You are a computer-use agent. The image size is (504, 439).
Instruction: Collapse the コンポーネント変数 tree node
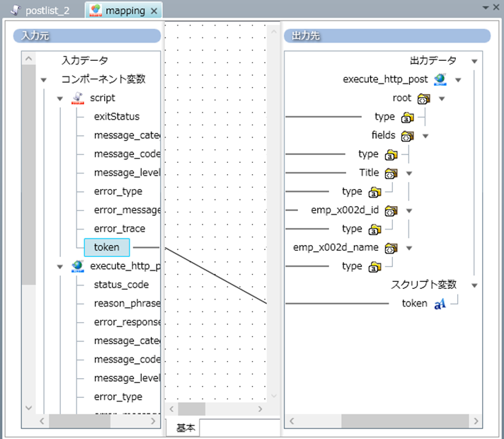(x=44, y=80)
